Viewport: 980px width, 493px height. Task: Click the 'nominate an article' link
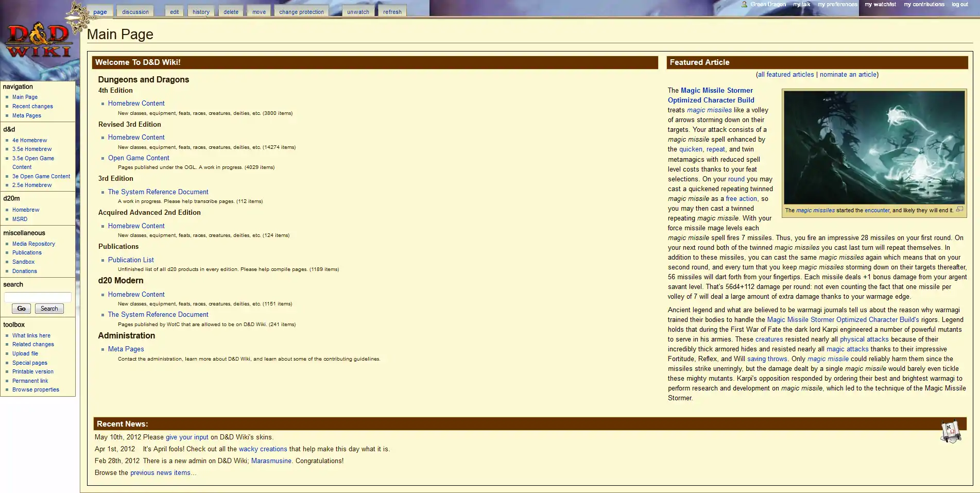[x=848, y=74]
